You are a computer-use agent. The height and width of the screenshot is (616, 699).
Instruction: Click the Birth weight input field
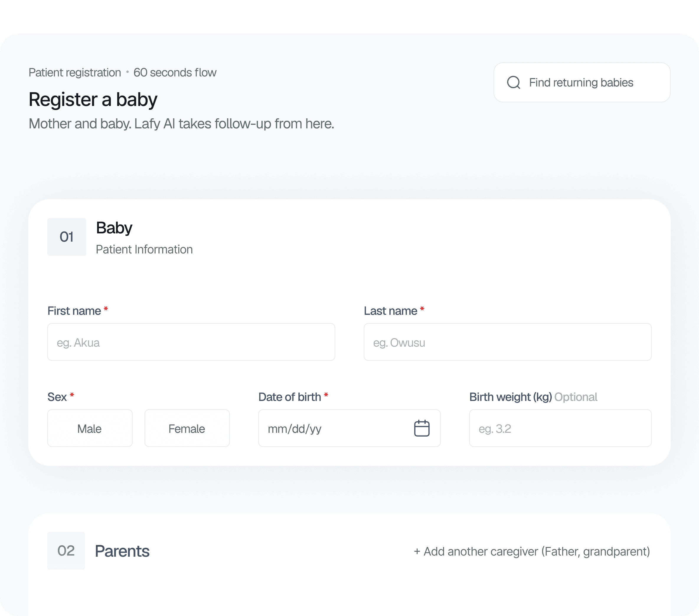tap(561, 428)
